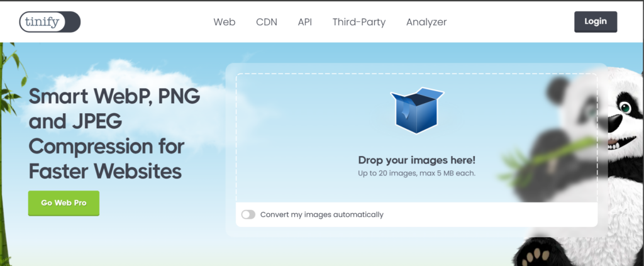
Task: Click the blue box upload icon
Action: tap(417, 111)
